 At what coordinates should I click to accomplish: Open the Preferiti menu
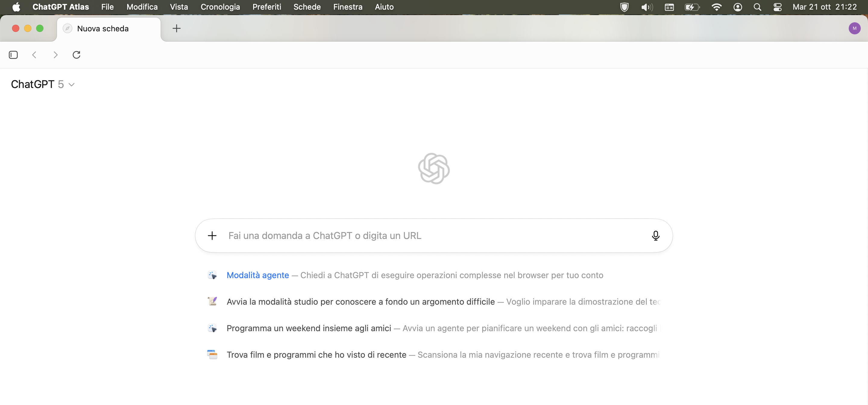pos(266,7)
